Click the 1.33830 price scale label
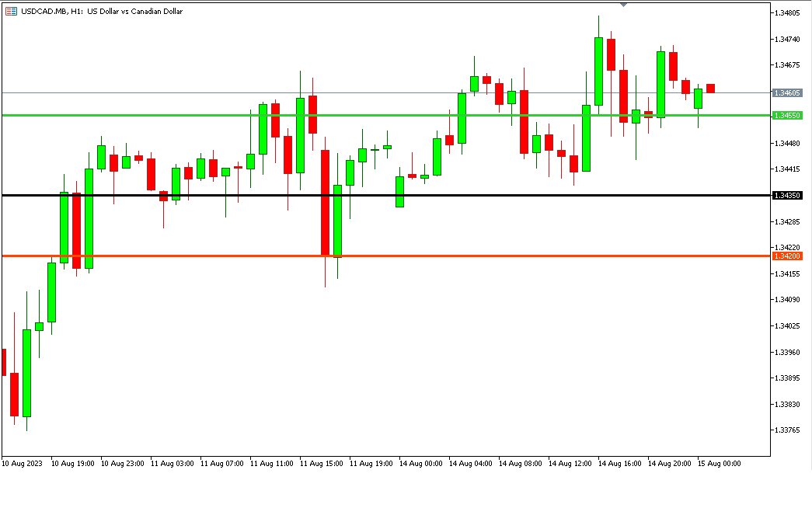This screenshot has width=812, height=522. [x=787, y=404]
